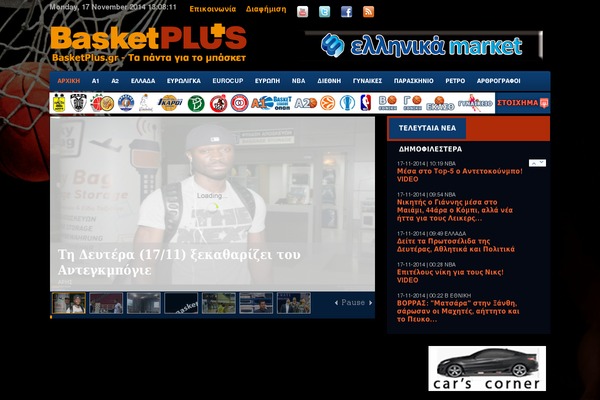Open the ΠΑΡΑΣΚΗΝΙΟ menu item
600x400 pixels.
414,81
